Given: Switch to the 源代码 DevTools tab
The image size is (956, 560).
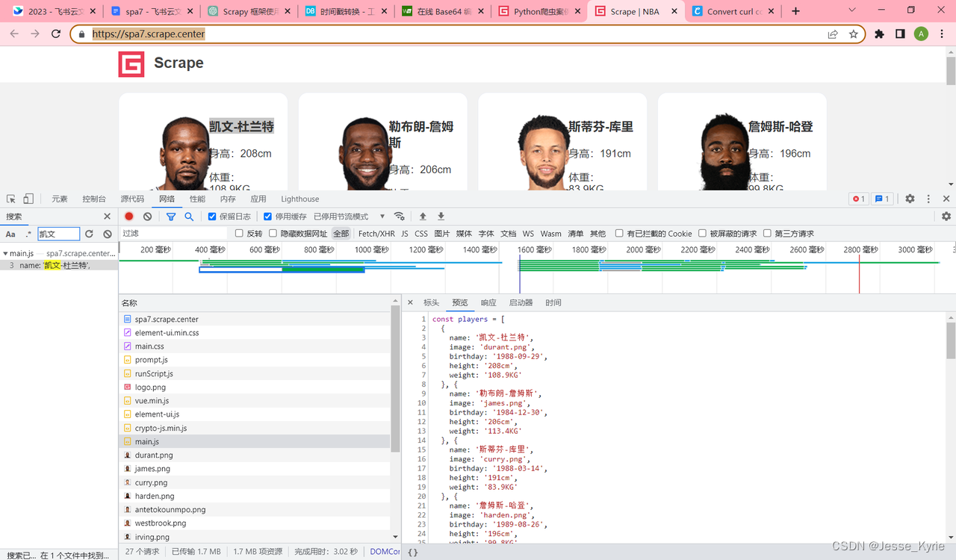Looking at the screenshot, I should pyautogui.click(x=132, y=199).
